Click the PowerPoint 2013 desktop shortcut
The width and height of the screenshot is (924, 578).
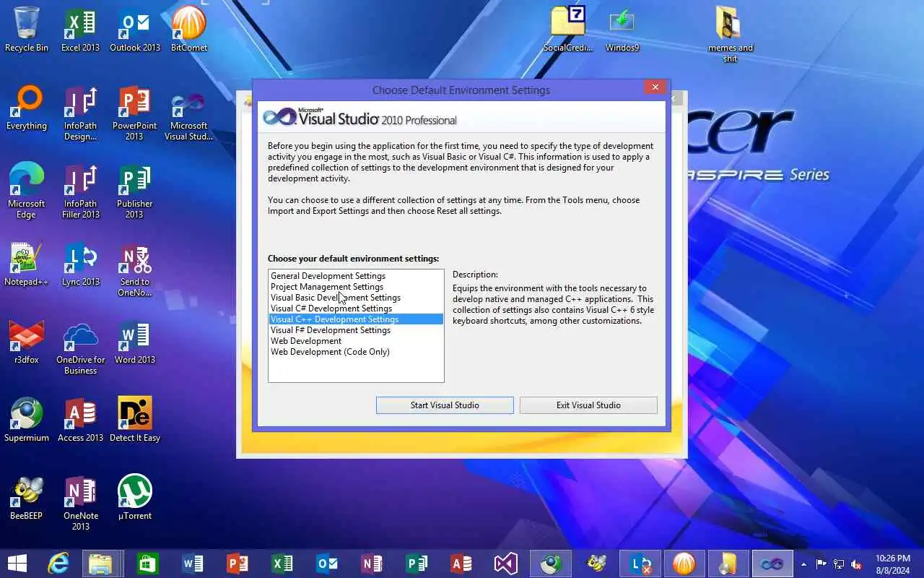point(135,113)
